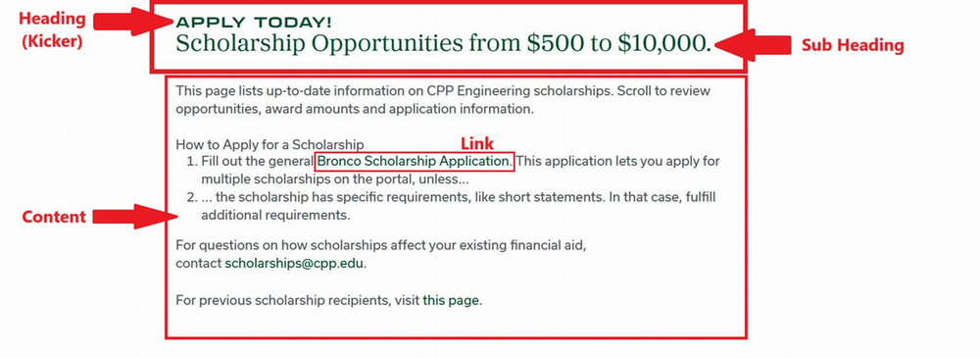Open the 'this page' recipients link

451,300
